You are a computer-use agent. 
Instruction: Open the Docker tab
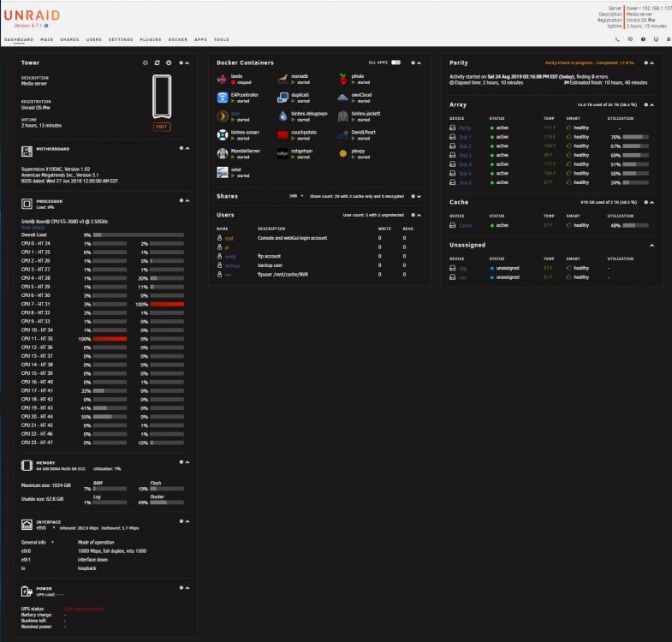[178, 39]
